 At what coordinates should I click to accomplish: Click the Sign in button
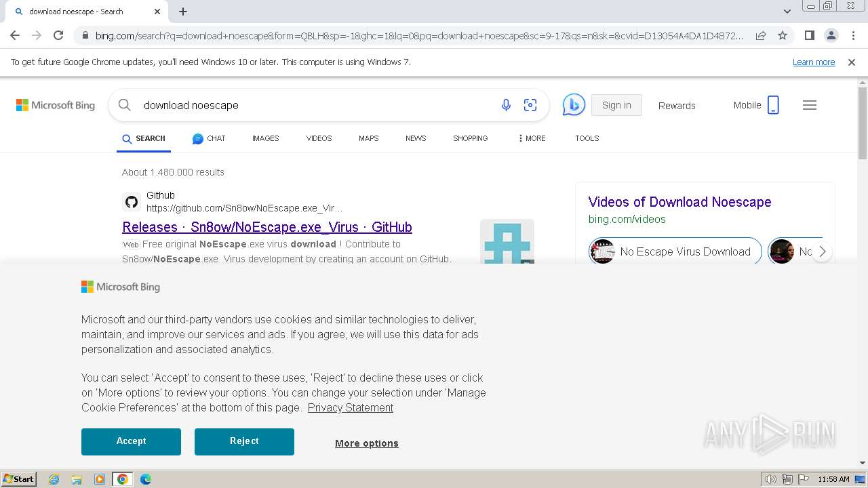tap(616, 105)
